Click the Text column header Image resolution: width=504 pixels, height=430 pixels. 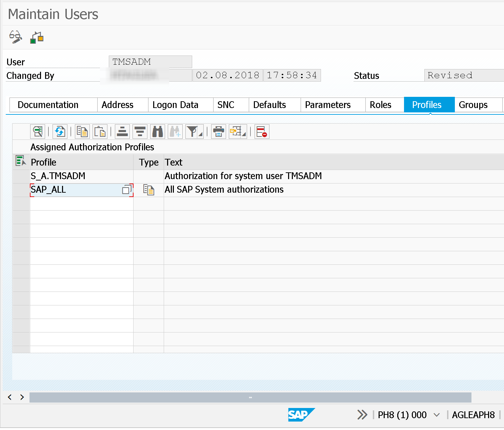(x=334, y=162)
